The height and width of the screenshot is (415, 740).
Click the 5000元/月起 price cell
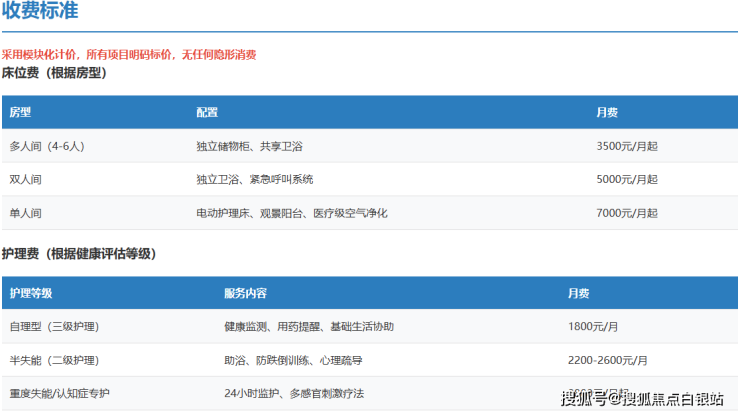(x=627, y=180)
